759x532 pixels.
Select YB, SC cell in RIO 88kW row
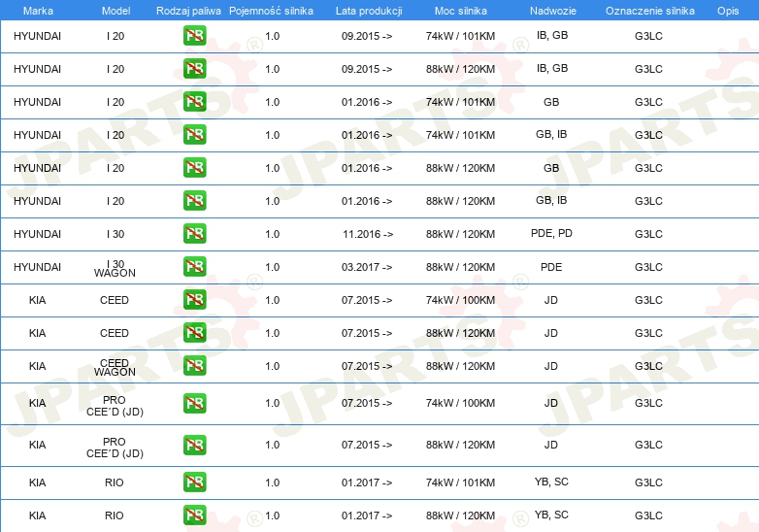tap(551, 515)
